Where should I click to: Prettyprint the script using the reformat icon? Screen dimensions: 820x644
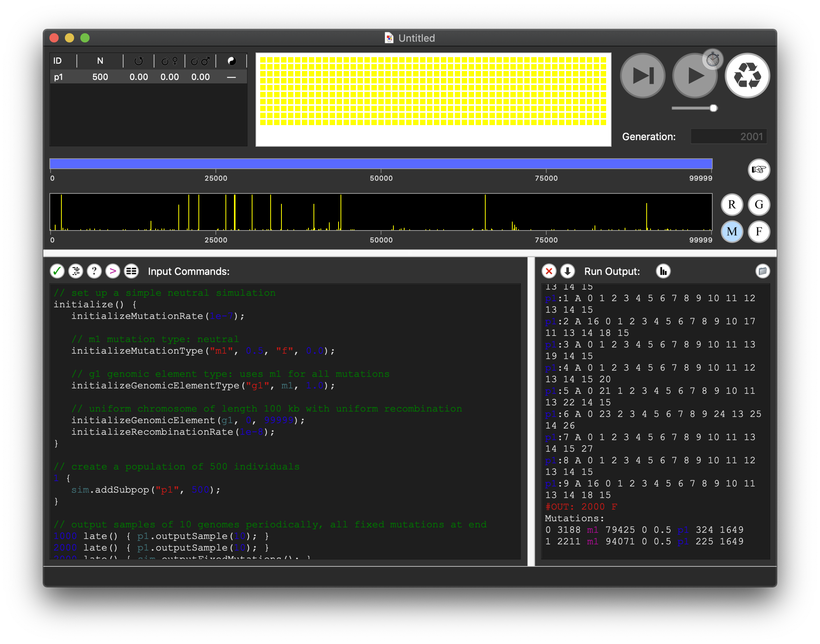click(76, 271)
